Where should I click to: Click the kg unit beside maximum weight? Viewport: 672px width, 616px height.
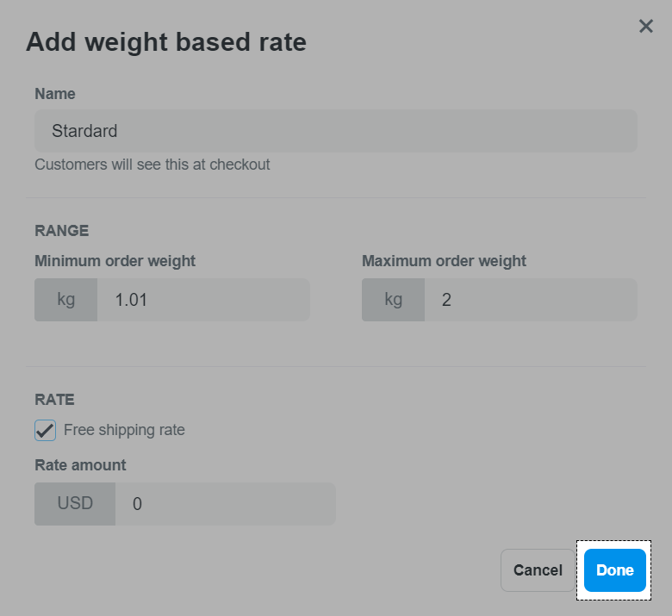[x=394, y=300]
